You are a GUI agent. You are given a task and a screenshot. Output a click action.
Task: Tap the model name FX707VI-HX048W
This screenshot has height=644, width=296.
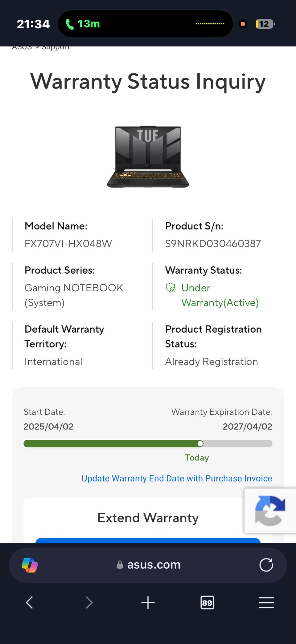pos(68,243)
